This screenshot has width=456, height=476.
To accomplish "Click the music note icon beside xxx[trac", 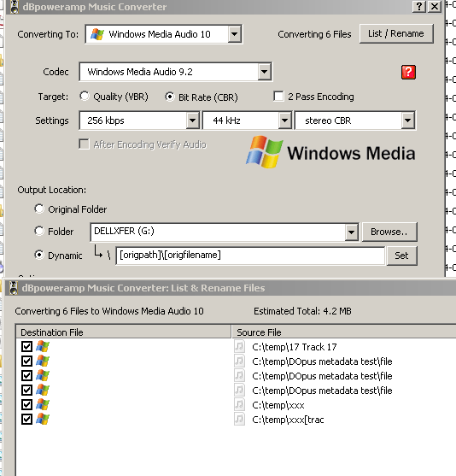I will 239,420.
